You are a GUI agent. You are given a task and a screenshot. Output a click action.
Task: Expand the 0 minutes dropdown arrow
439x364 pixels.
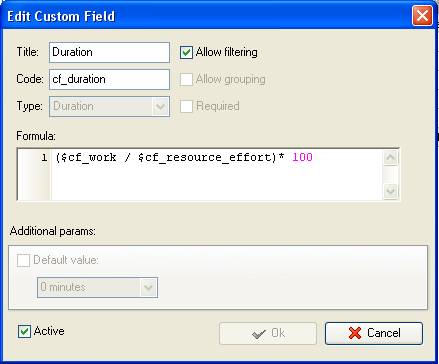tap(148, 287)
